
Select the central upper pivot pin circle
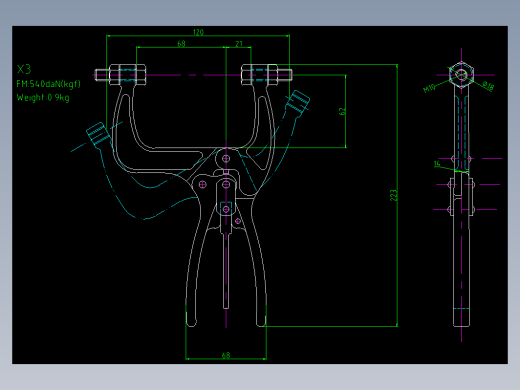(x=226, y=159)
